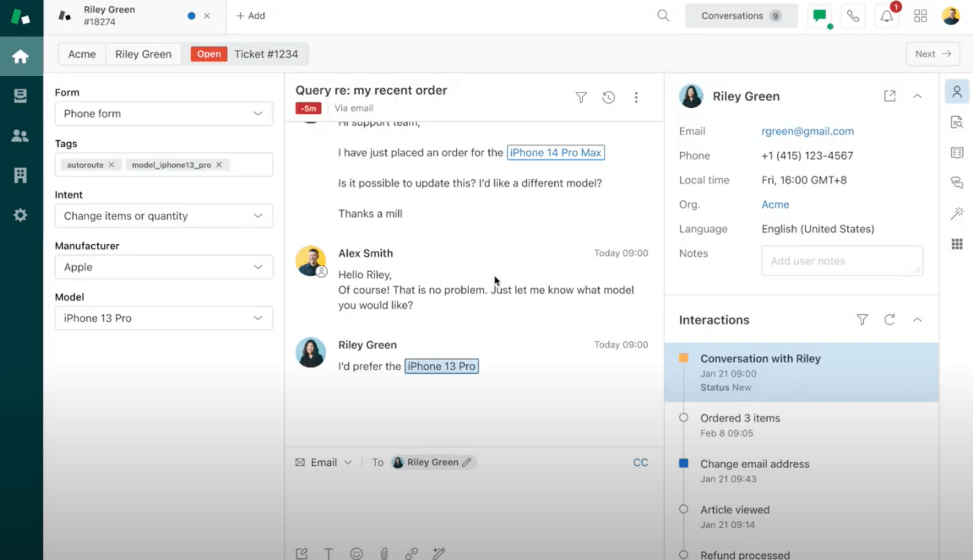Open the magic wand icon in right rail
973x560 pixels.
[957, 213]
